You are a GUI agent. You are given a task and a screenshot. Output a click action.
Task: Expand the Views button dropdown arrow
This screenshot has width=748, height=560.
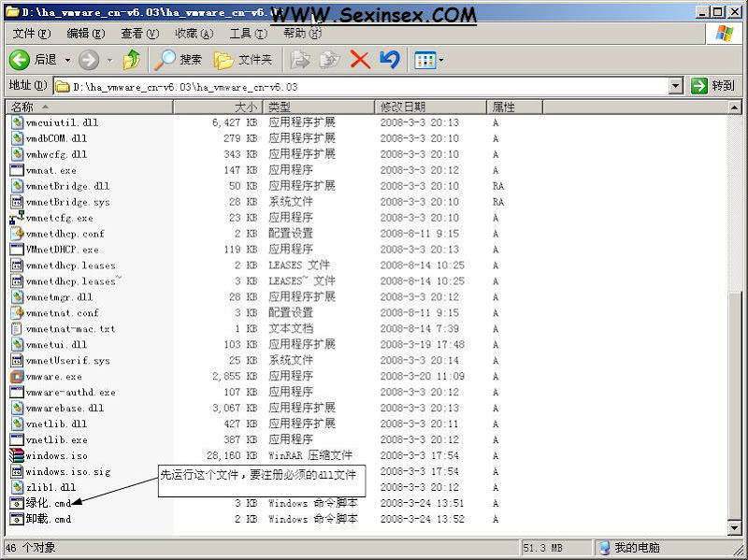tap(441, 60)
